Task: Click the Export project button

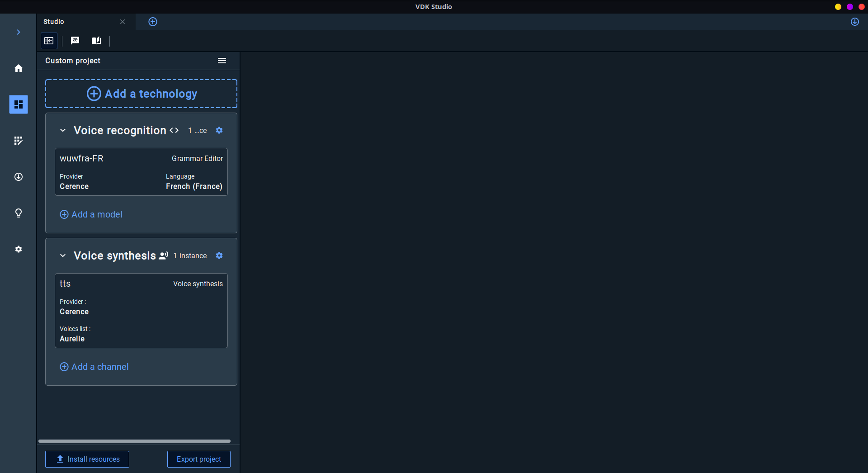Action: (199, 459)
